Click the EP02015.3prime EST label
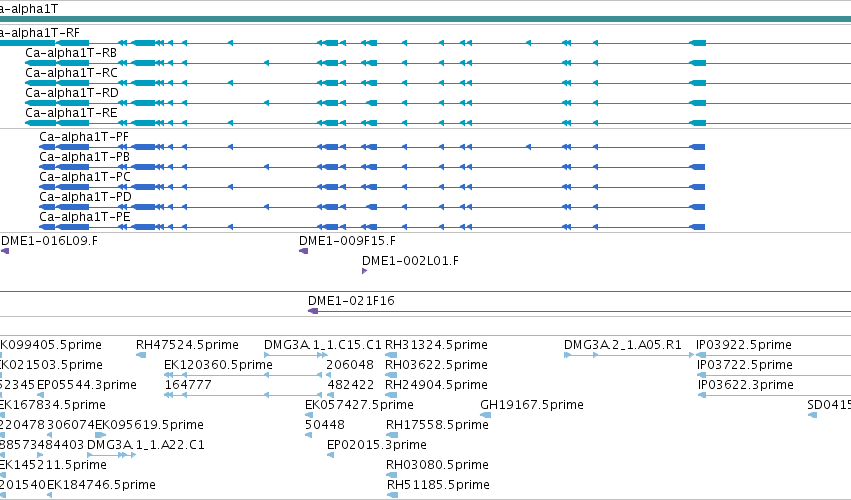Image resolution: width=851 pixels, height=500 pixels. (x=377, y=445)
